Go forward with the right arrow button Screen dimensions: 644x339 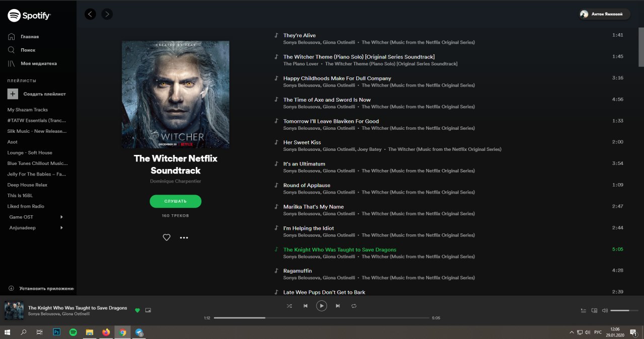[107, 14]
